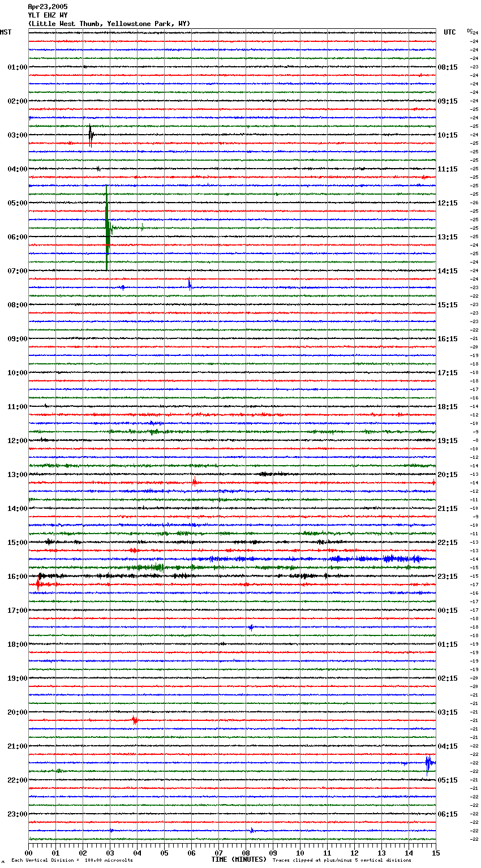The image size is (481, 868).
Task: Click the 21:00 MST time label
Action: click(18, 746)
